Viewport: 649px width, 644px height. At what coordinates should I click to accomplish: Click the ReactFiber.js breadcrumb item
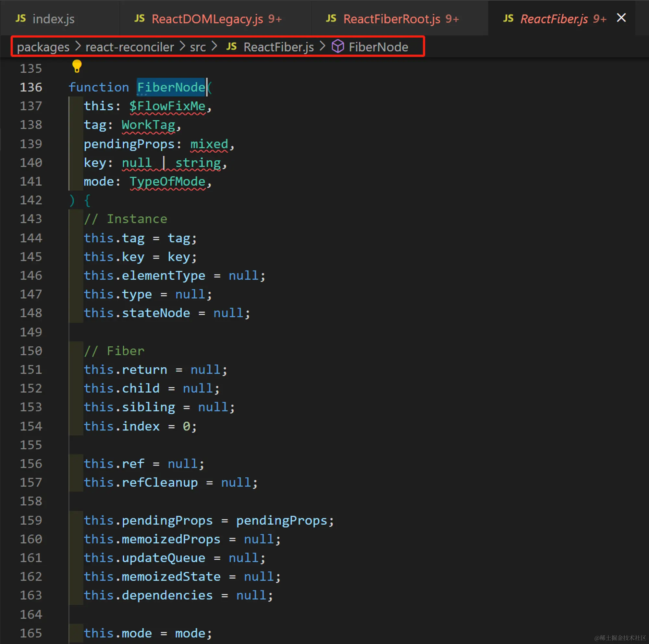click(278, 47)
